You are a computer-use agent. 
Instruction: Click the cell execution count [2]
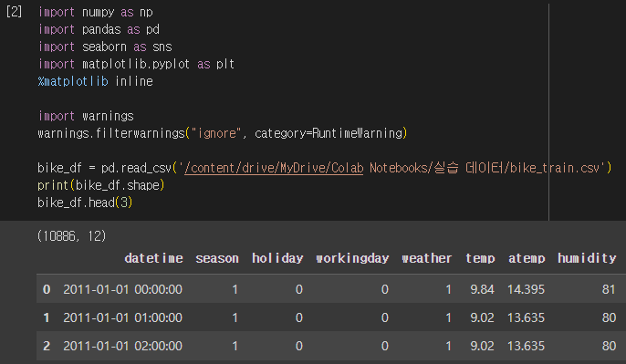click(14, 12)
